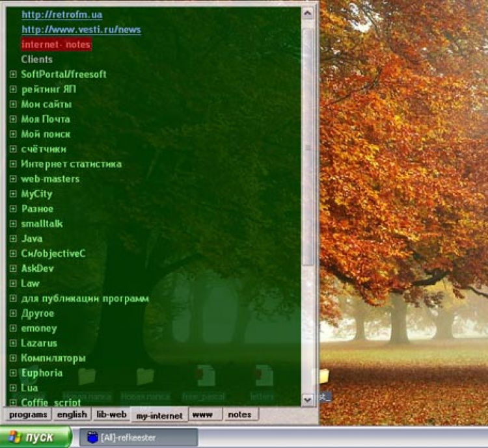Select the MyCity label
The width and height of the screenshot is (488, 448).
click(x=36, y=194)
